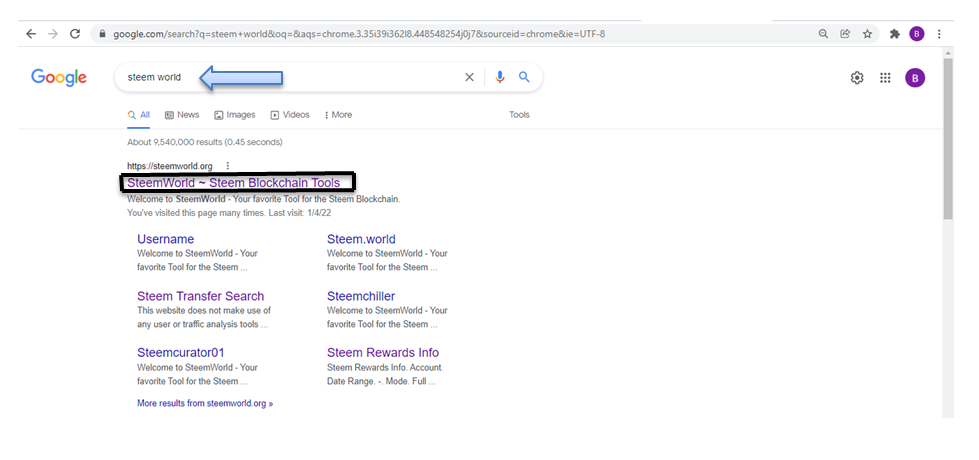
Task: Open the Google account B avatar
Action: [x=915, y=78]
